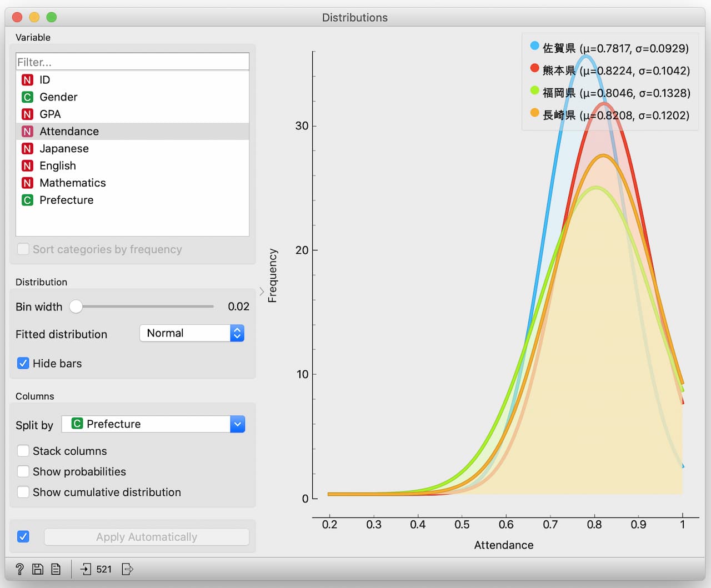The width and height of the screenshot is (711, 588).
Task: Click the input data icon showing 521
Action: (x=86, y=569)
